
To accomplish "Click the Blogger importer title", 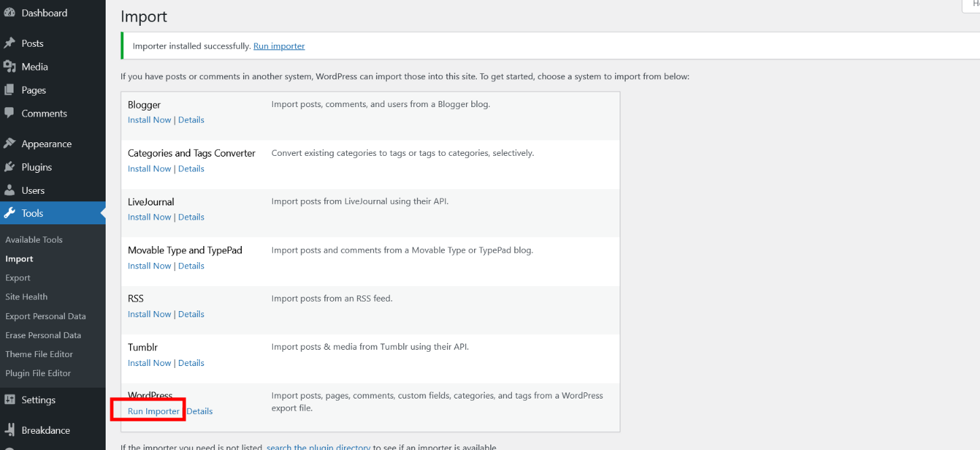I will click(144, 105).
